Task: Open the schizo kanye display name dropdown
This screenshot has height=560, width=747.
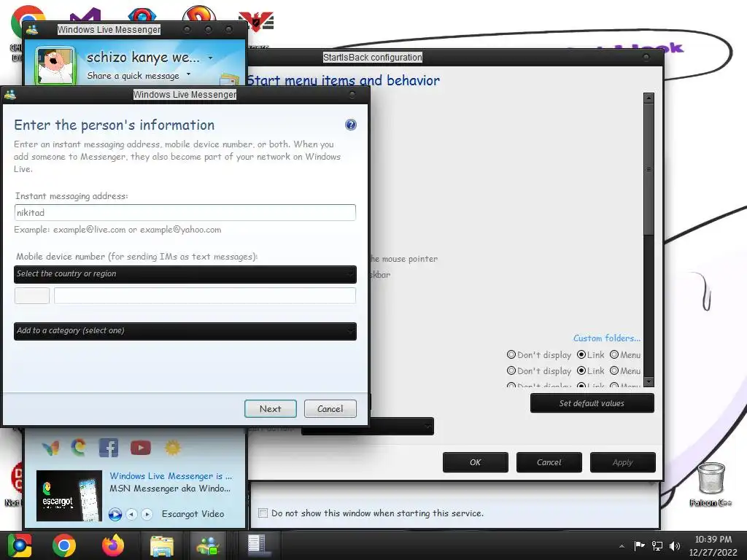Action: click(x=210, y=58)
